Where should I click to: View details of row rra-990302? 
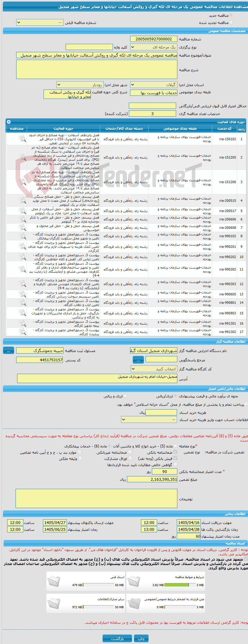(22, 269)
